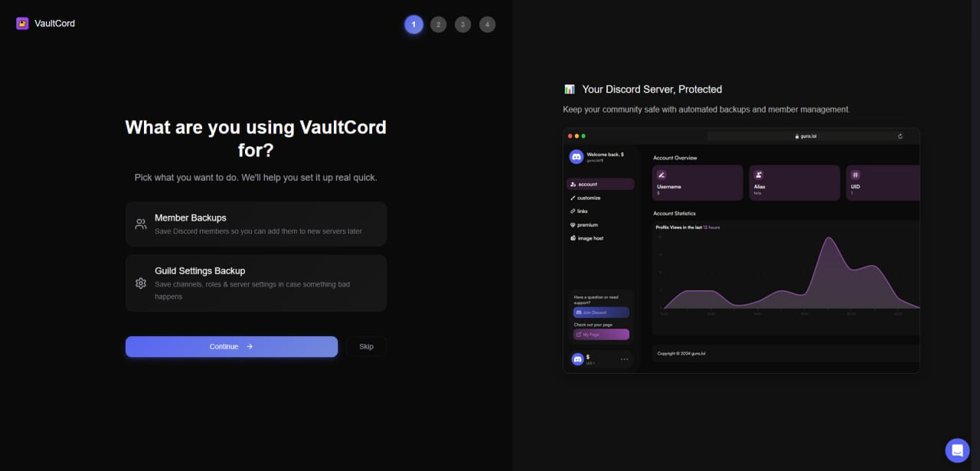Viewport: 980px width, 471px height.
Task: Click the Continue button
Action: click(231, 346)
